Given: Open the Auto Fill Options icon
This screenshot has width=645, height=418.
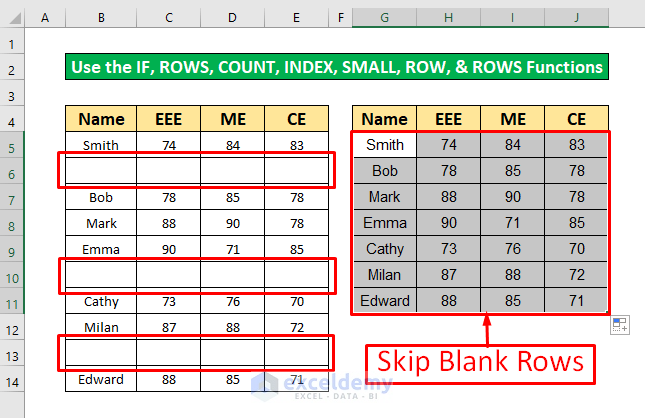Looking at the screenshot, I should click(x=619, y=324).
